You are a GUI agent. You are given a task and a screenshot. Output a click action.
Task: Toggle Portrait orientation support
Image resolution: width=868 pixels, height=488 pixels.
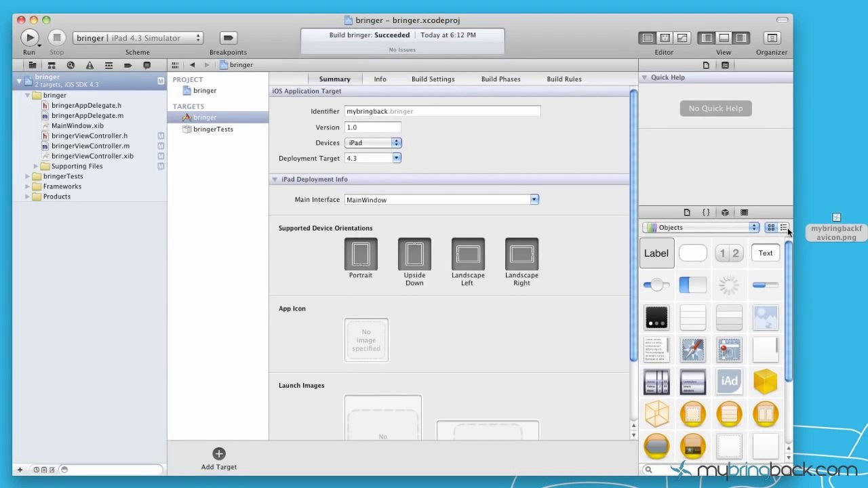tap(361, 254)
